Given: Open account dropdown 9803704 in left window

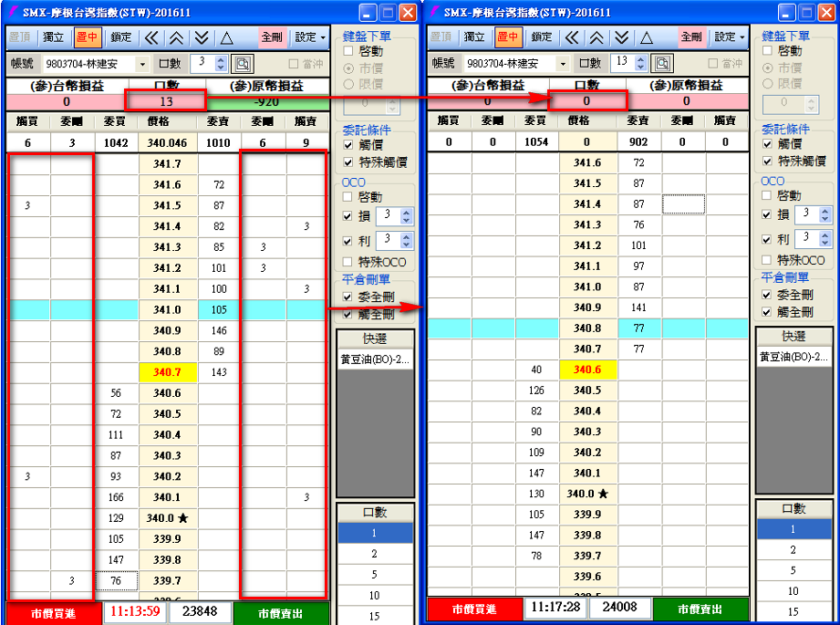Looking at the screenshot, I should 142,64.
